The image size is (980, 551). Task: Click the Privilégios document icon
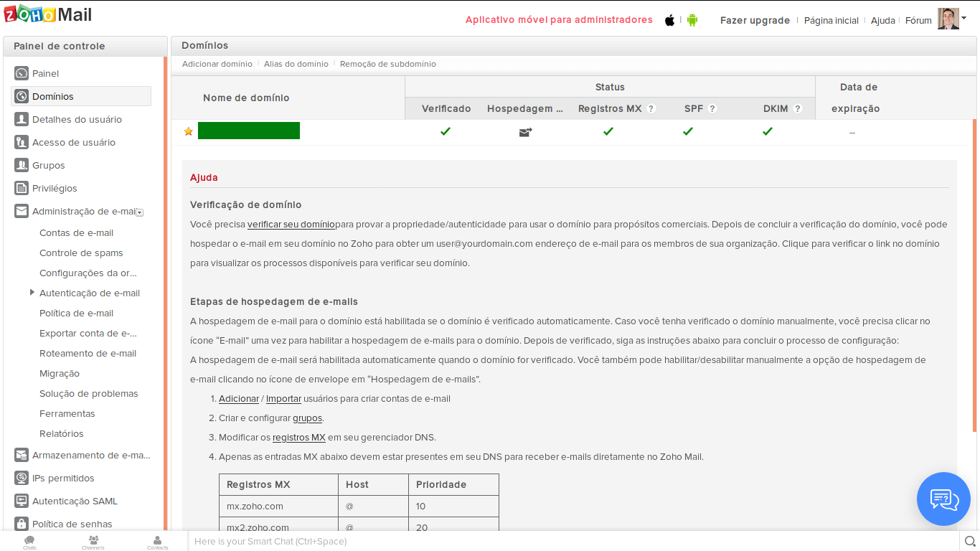pyautogui.click(x=22, y=188)
